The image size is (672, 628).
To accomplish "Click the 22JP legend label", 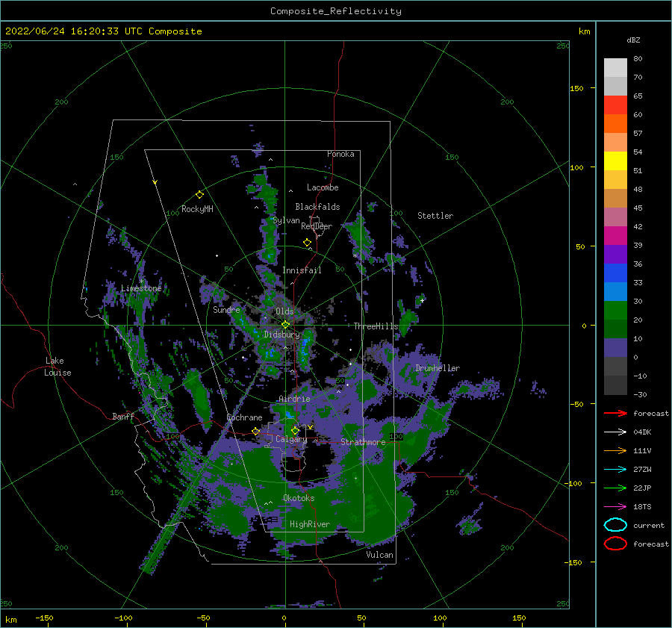I will [x=642, y=488].
